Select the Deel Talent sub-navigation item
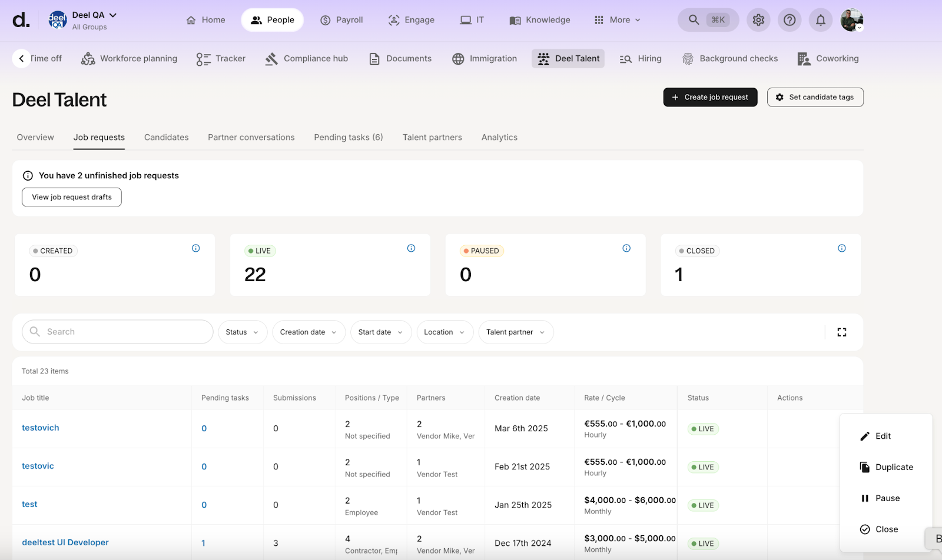942x560 pixels. point(568,58)
